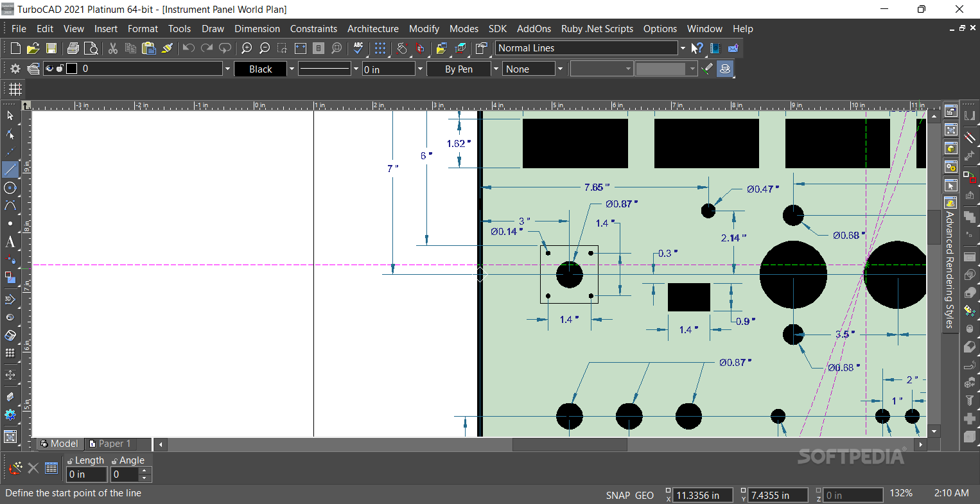Open the Modify menu

[424, 29]
